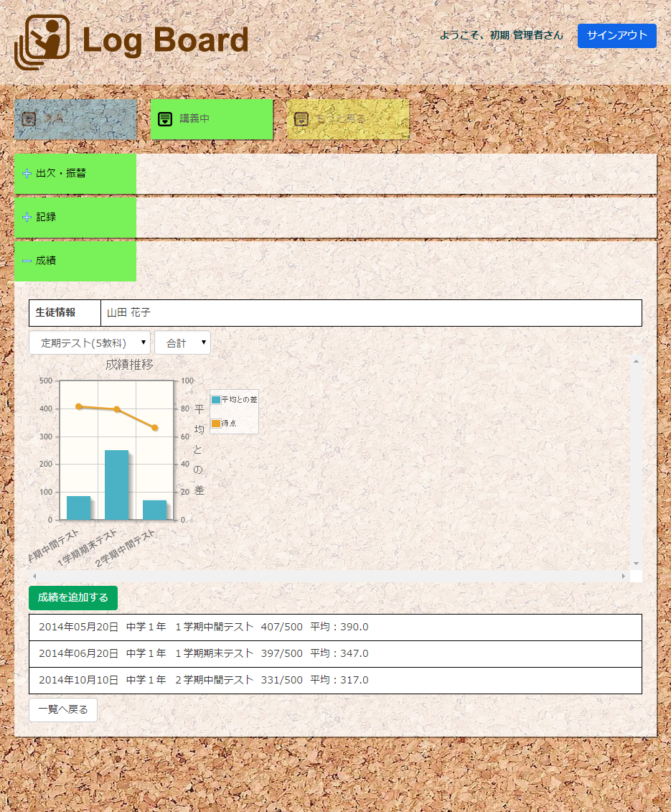This screenshot has width=671, height=812.
Task: Open the 合計 subject dropdown
Action: tap(182, 343)
